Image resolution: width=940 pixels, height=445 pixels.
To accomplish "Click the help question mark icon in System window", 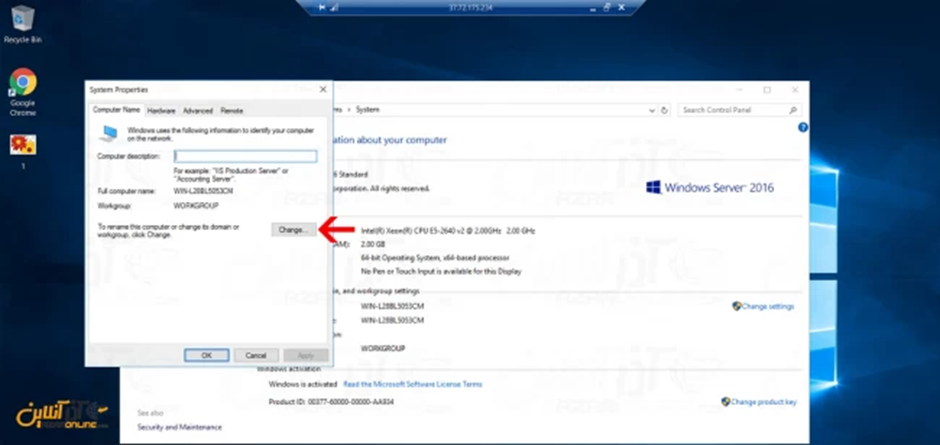I will (x=803, y=127).
